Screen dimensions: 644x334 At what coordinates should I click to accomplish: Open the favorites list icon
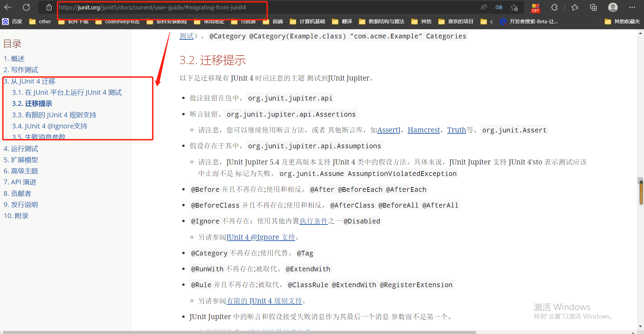coord(575,7)
